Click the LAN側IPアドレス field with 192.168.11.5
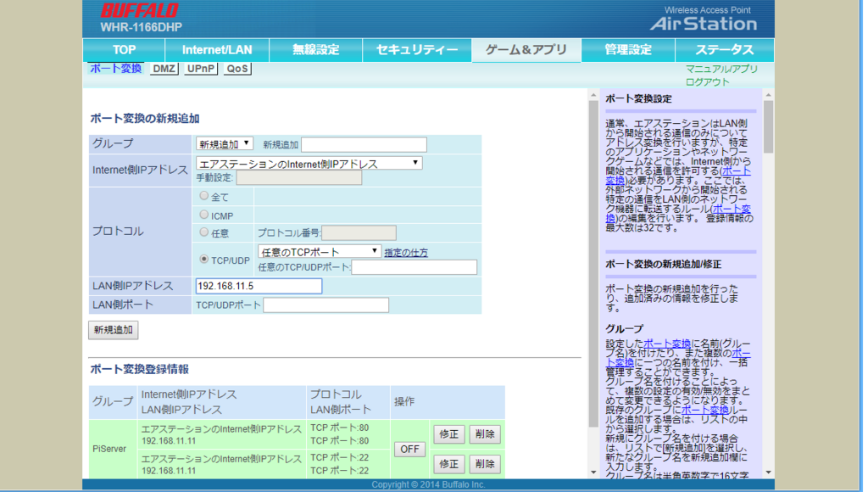868x492 pixels. coord(259,286)
